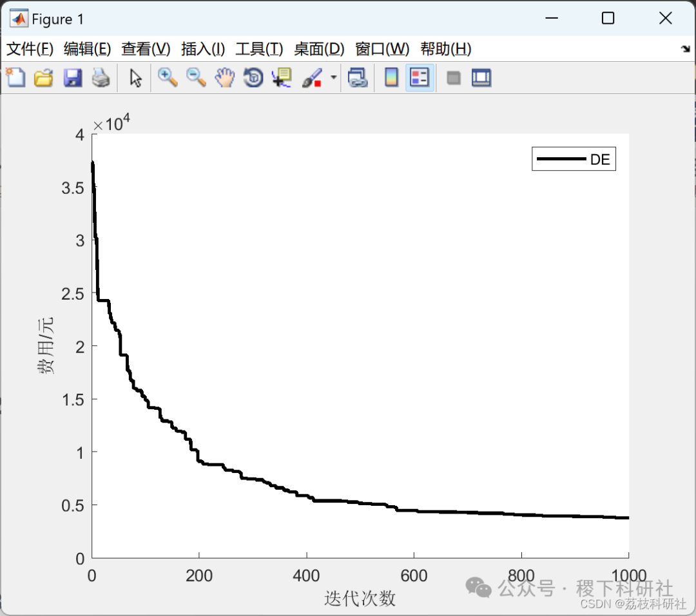Open the 插入(I) menu
The image size is (696, 616).
click(203, 49)
